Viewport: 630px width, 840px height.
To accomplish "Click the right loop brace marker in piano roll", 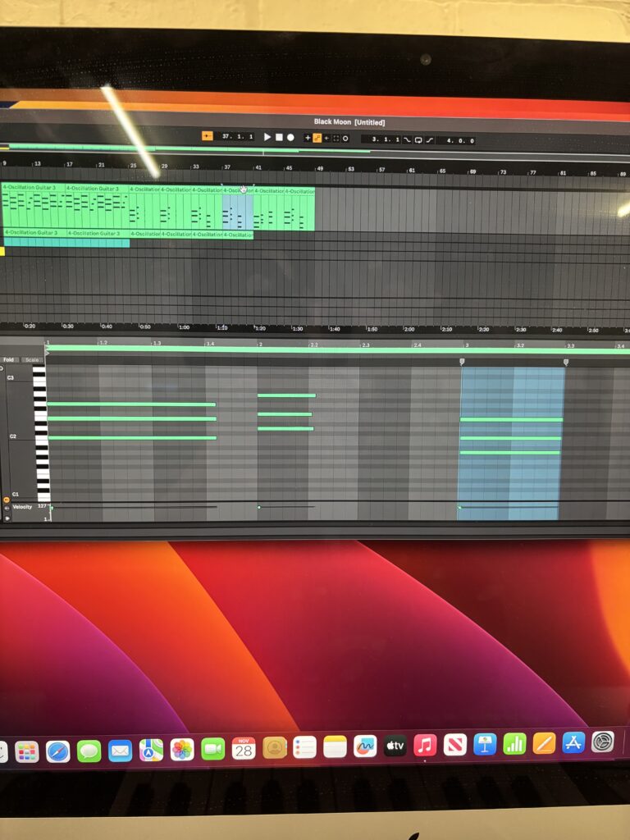I will click(x=566, y=363).
